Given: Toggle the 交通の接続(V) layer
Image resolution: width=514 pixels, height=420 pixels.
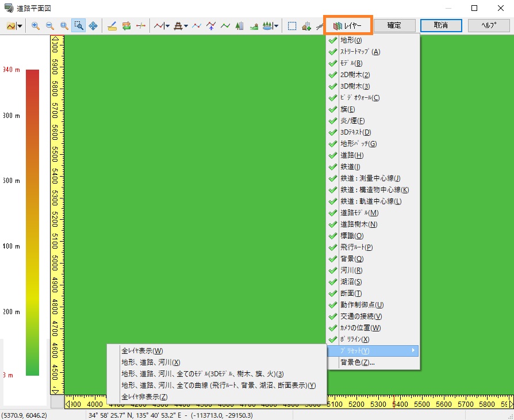Looking at the screenshot, I should pos(373,316).
